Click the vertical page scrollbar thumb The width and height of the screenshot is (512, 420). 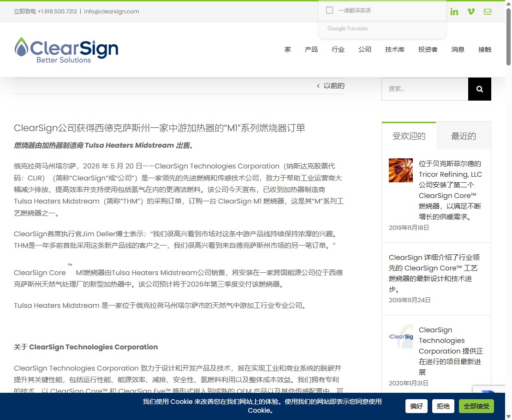click(x=508, y=36)
